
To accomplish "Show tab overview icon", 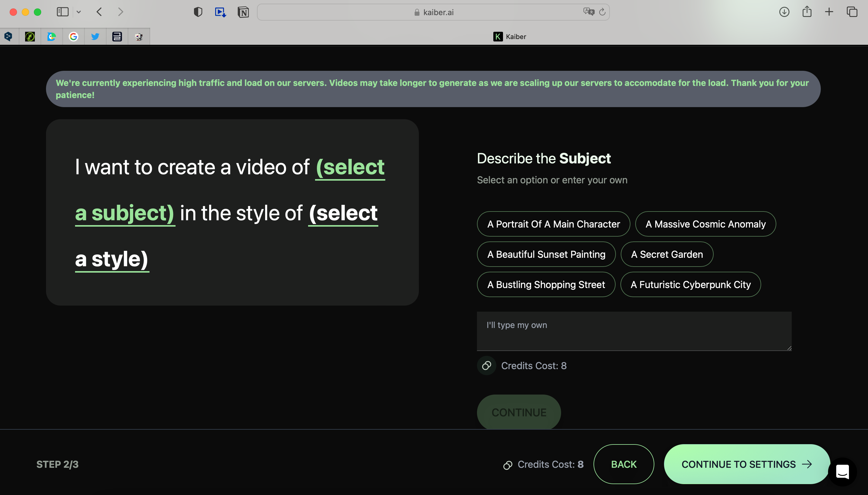I will coord(852,12).
